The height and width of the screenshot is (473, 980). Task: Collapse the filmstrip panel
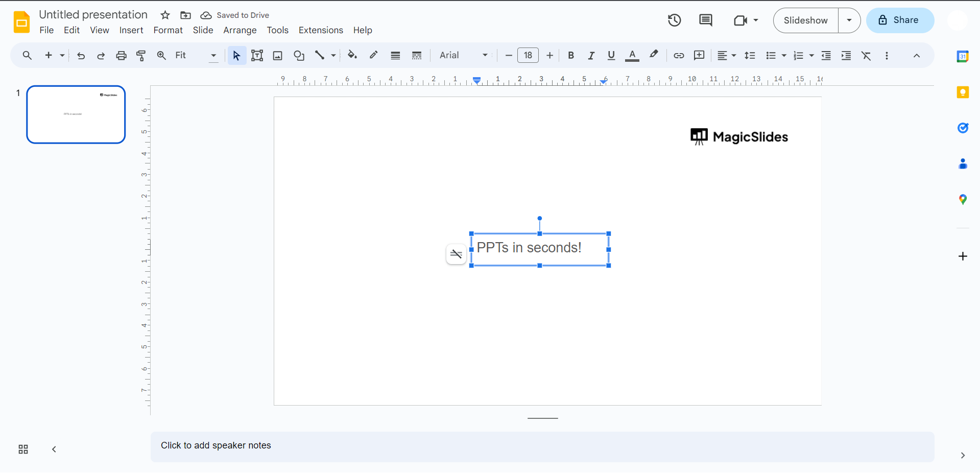[x=54, y=450]
